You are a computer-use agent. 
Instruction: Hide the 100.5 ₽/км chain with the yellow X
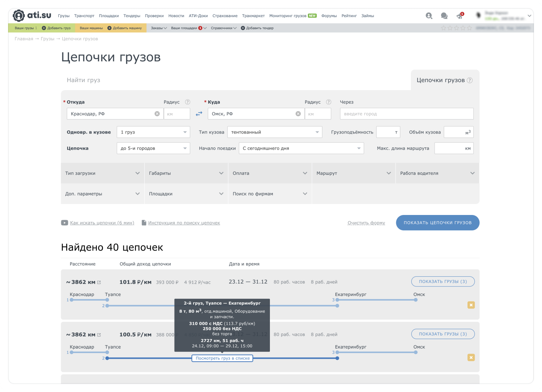(471, 358)
